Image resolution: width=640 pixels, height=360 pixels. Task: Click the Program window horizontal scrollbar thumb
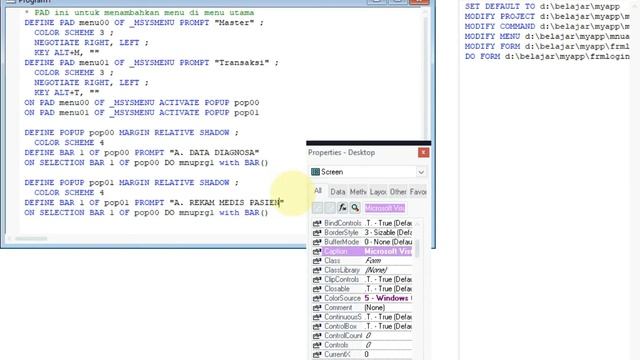coord(31,238)
